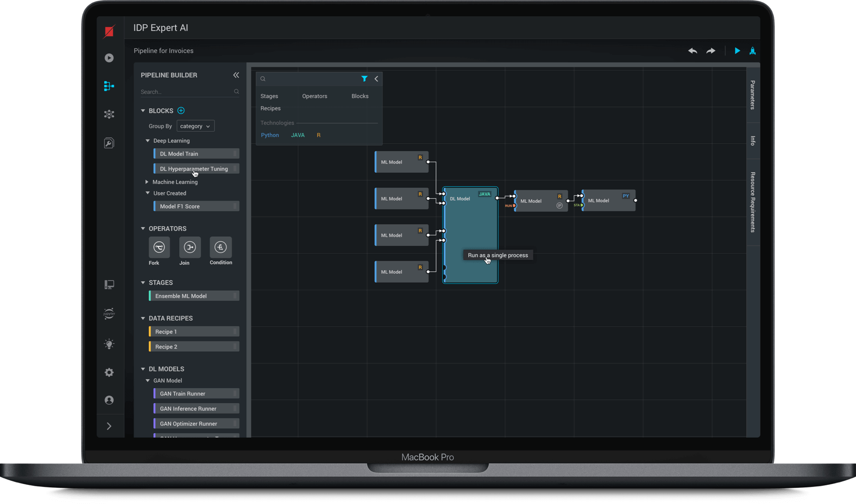Click the undo arrow icon
This screenshot has height=504, width=856.
coord(692,51)
